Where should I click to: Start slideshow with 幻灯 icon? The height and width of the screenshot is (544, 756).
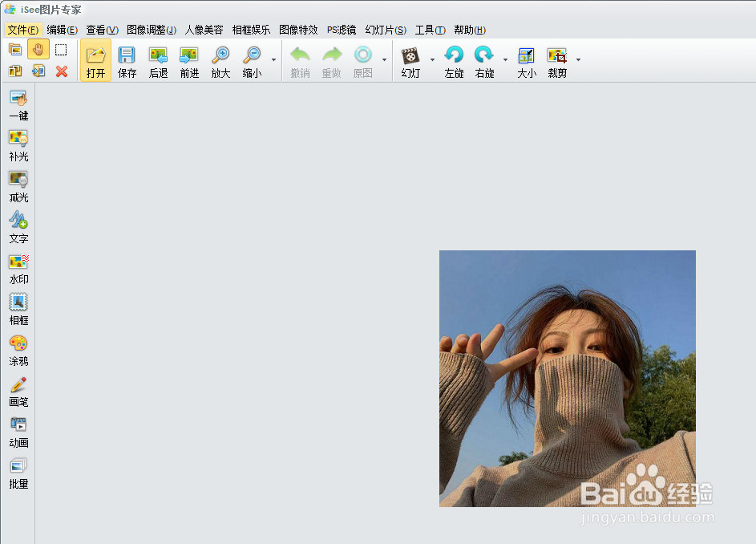[410, 61]
